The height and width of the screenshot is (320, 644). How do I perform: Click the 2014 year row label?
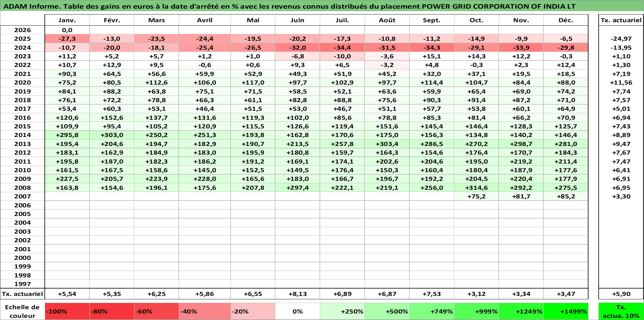pos(23,135)
